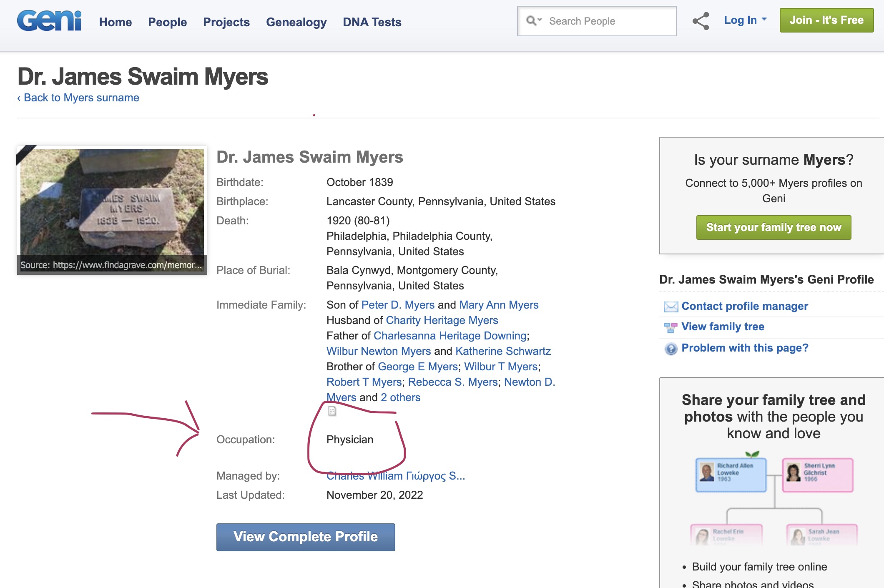884x588 pixels.
Task: Click View Complete Profile button
Action: coord(305,537)
